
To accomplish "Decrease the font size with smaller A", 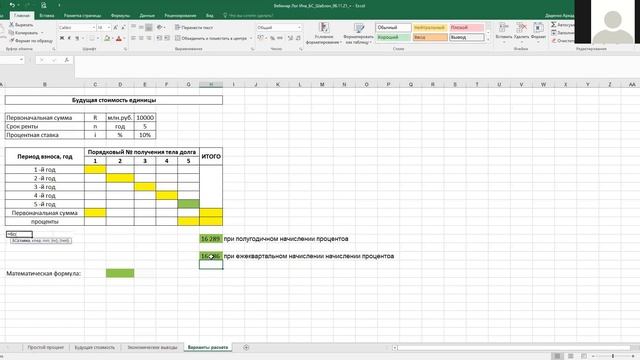I will coord(123,27).
